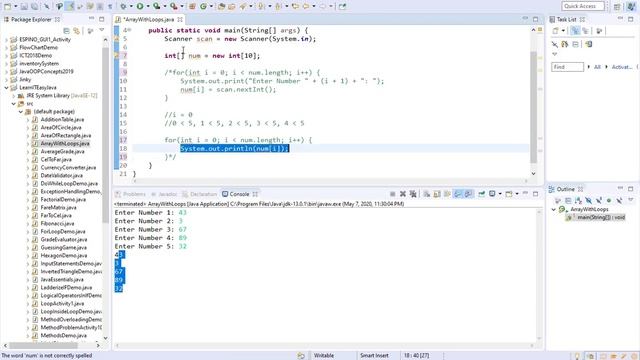
Task: Toggle Link with Editor in Package Explorer
Action: pos(76,31)
